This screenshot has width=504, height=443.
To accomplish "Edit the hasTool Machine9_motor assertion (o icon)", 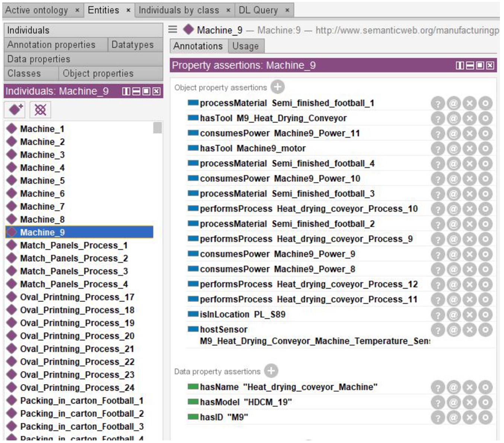I will tap(485, 149).
